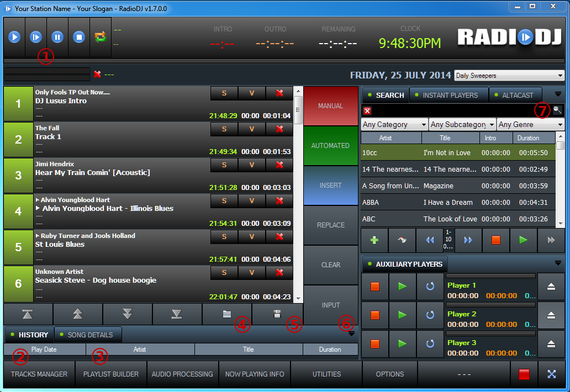Screen dimensions: 570x392
Task: Open the SONG DETAILS tab
Action: click(x=87, y=334)
